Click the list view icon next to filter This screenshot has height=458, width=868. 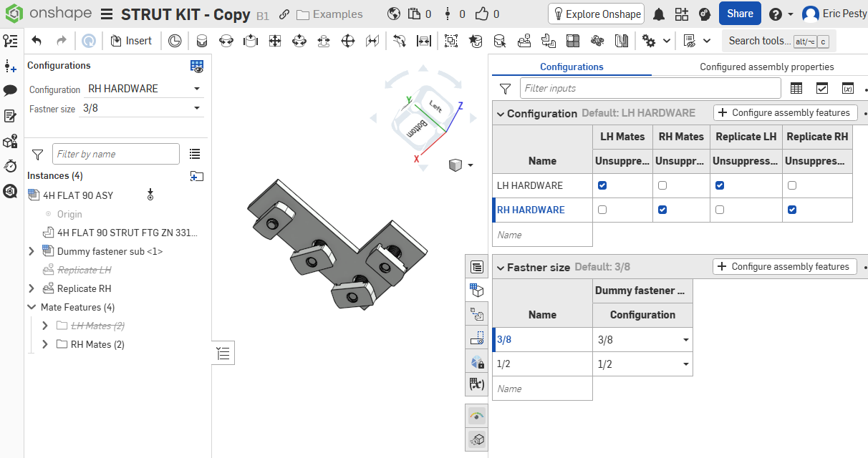194,154
